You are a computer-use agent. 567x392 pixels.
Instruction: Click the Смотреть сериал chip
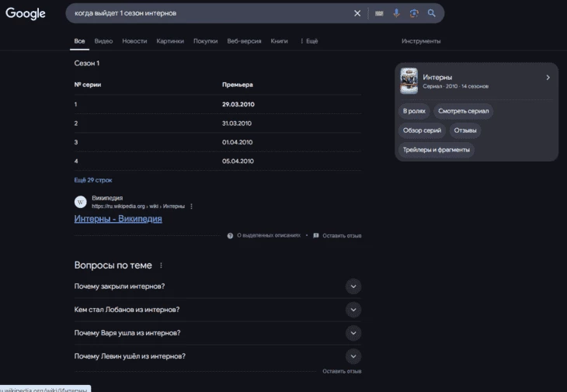click(463, 111)
